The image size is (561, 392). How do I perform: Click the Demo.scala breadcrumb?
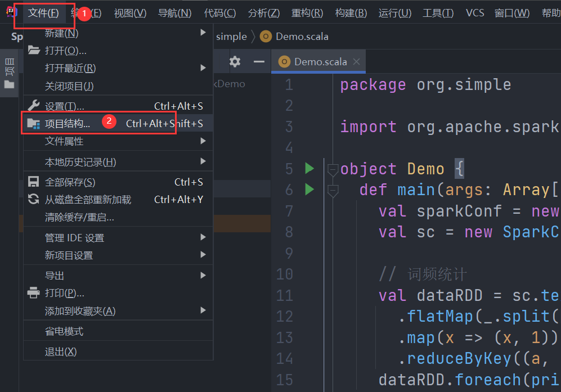click(302, 37)
